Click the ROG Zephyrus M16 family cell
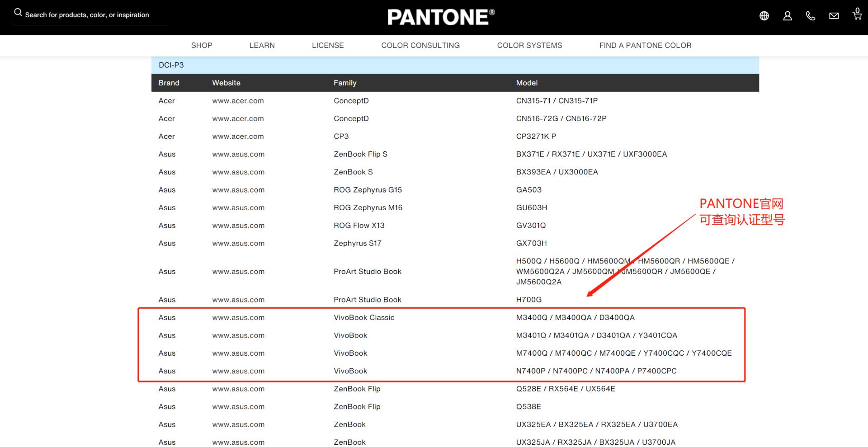Screen dimensions: 868x447 (x=368, y=208)
